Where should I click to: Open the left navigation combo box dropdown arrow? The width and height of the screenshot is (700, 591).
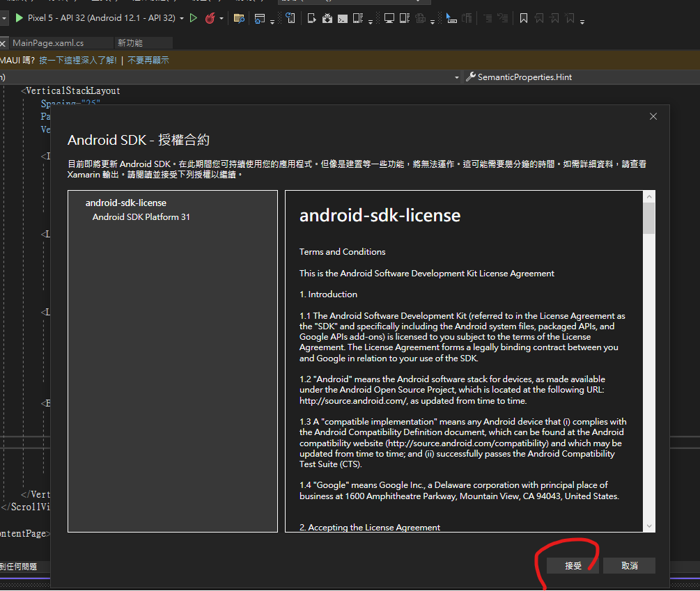tap(457, 77)
